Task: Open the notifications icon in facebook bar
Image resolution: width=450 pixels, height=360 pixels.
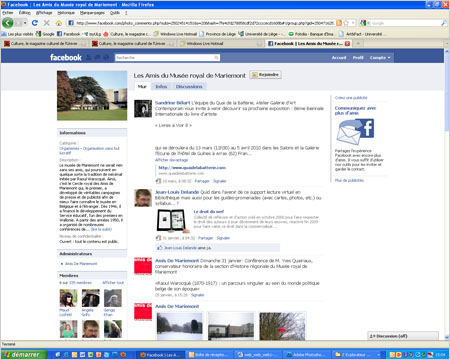Action: (x=106, y=57)
